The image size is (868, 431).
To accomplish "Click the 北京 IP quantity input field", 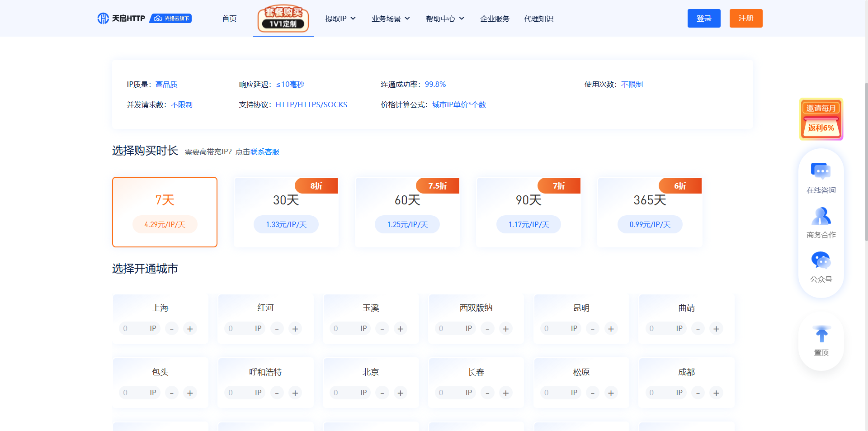I will point(344,393).
